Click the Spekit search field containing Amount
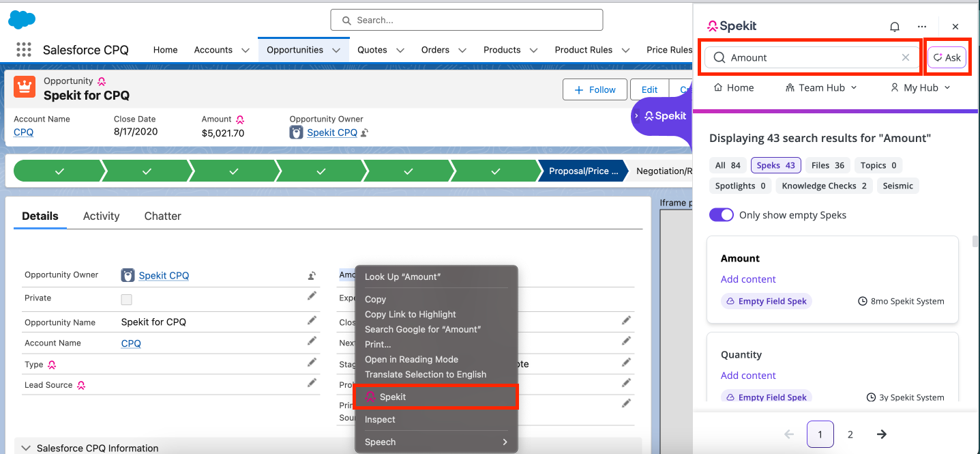The image size is (980, 454). point(813,57)
